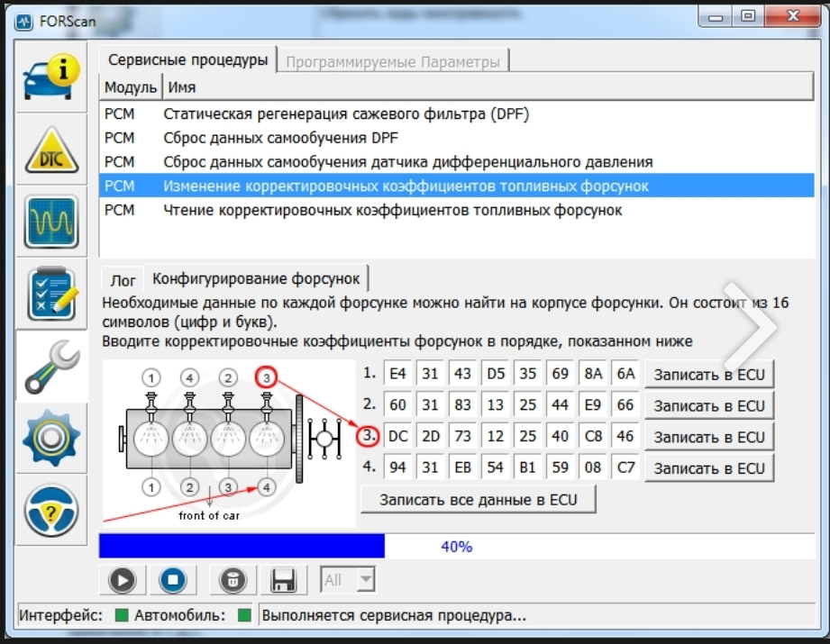Screen dimensions: 830x644
Task: Switch to the Лог tab
Action: tap(123, 280)
